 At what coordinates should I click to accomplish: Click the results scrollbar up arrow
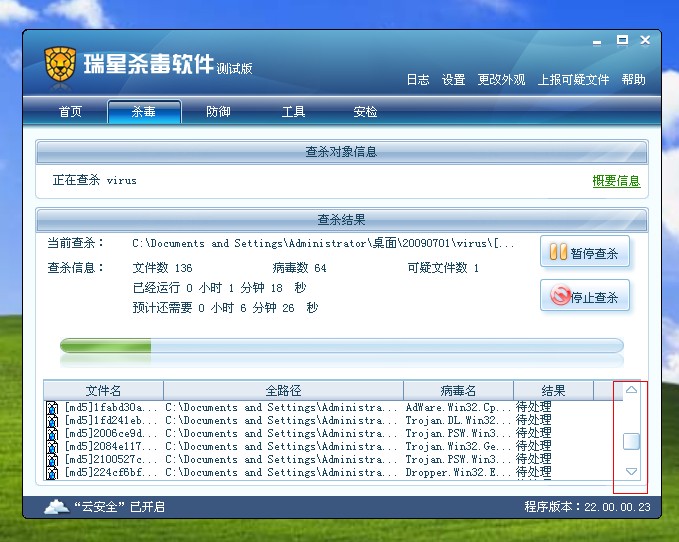click(631, 390)
